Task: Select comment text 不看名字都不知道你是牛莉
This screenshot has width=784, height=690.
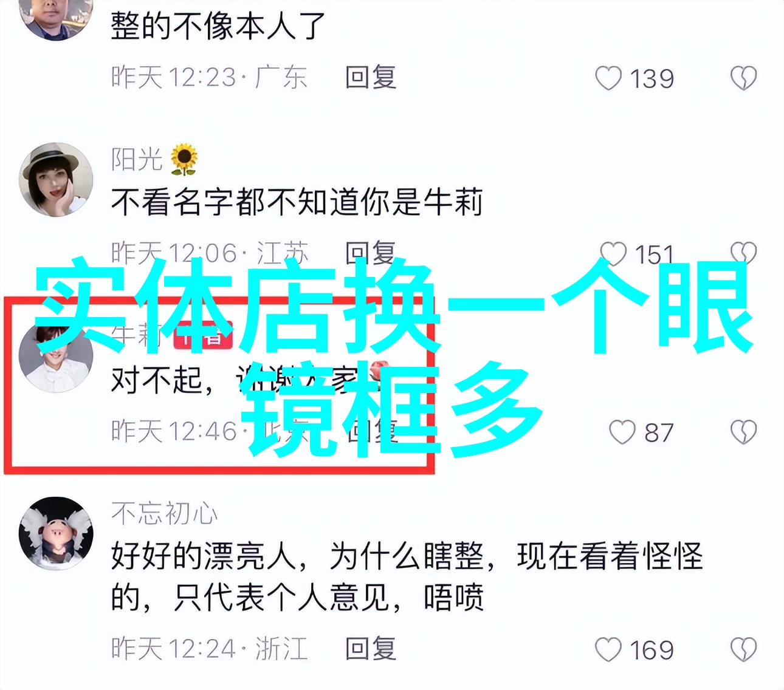Action: pos(297,202)
